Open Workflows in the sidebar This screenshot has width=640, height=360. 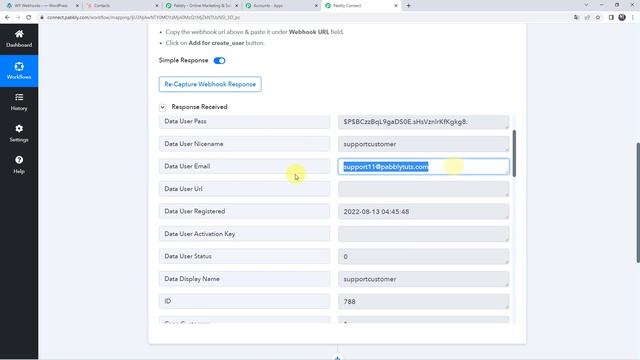click(x=19, y=71)
